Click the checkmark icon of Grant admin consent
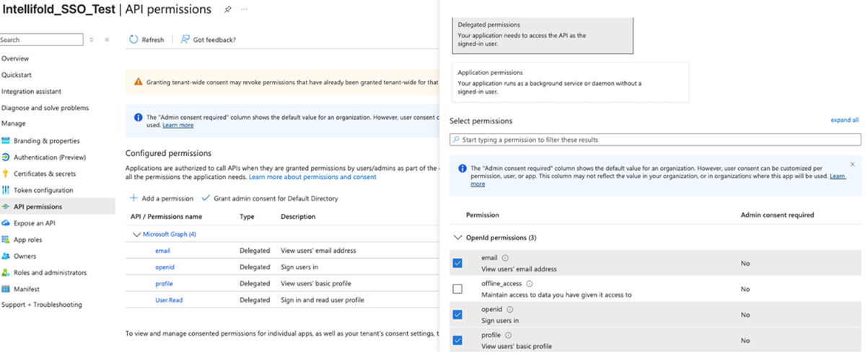The image size is (868, 356). (206, 198)
